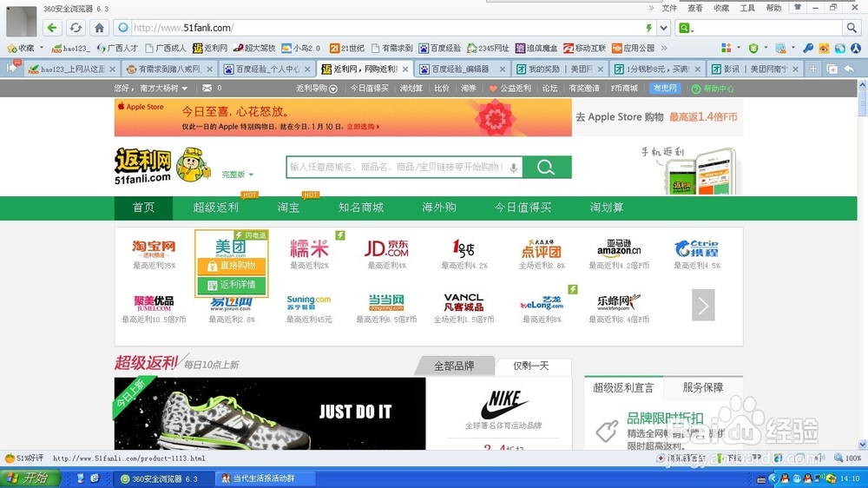
Task: Switch to the 仅剩一天 tab
Action: pyautogui.click(x=531, y=366)
